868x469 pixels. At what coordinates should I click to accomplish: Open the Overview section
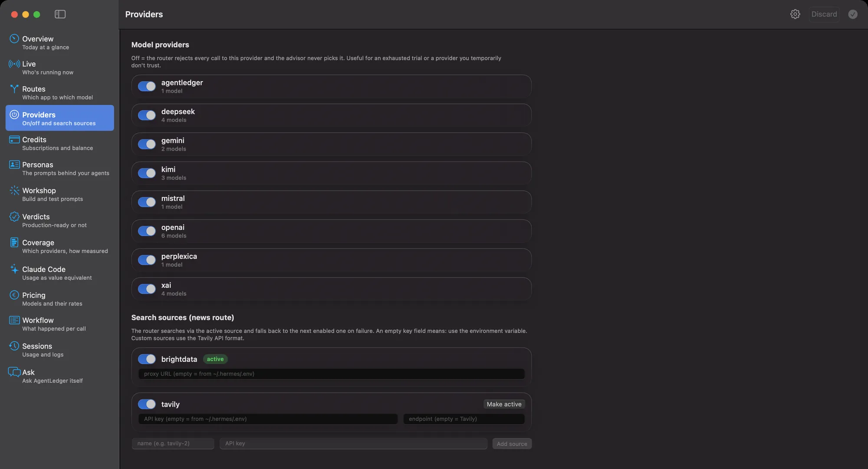[60, 43]
